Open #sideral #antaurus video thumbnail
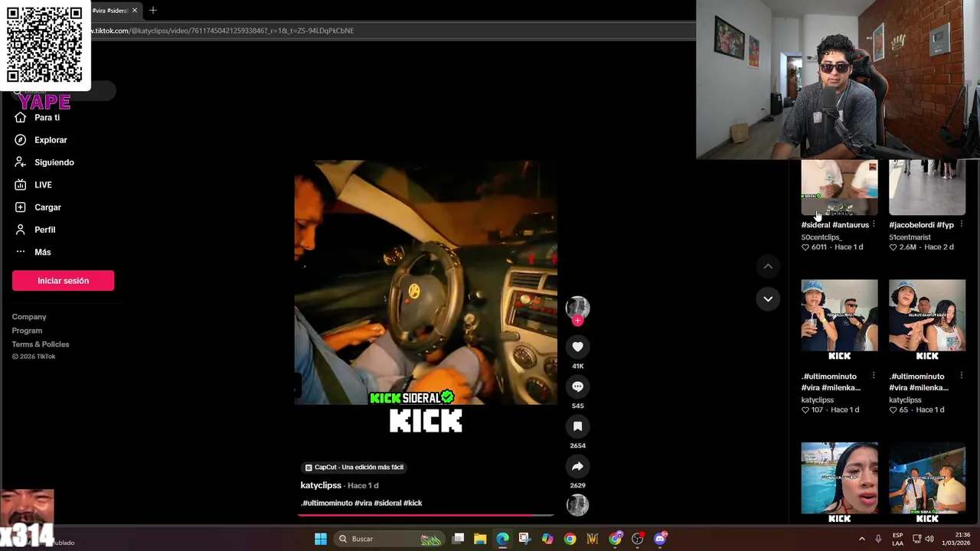Image resolution: width=980 pixels, height=551 pixels. [x=839, y=187]
